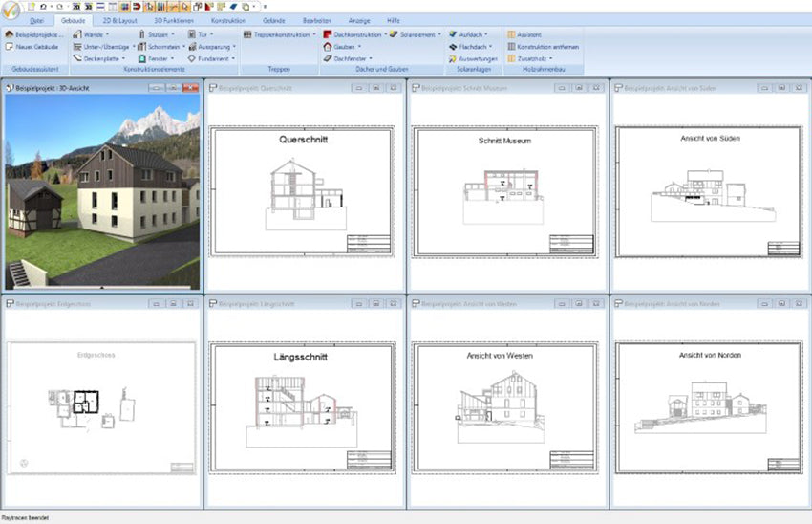Image resolution: width=812 pixels, height=524 pixels.
Task: Click Konstruktion entfernen in Holzrahmenbau
Action: click(546, 46)
